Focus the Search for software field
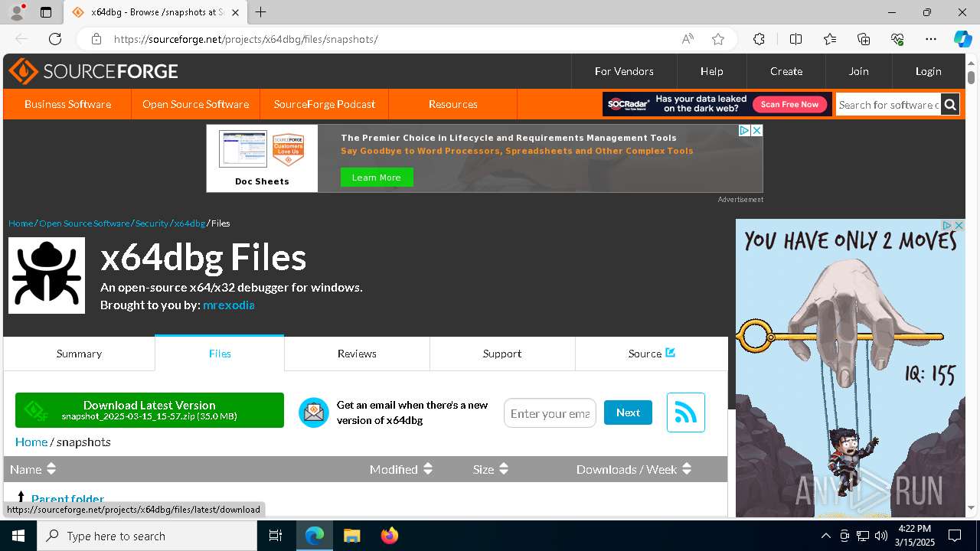Image resolution: width=980 pixels, height=551 pixels. coord(888,105)
